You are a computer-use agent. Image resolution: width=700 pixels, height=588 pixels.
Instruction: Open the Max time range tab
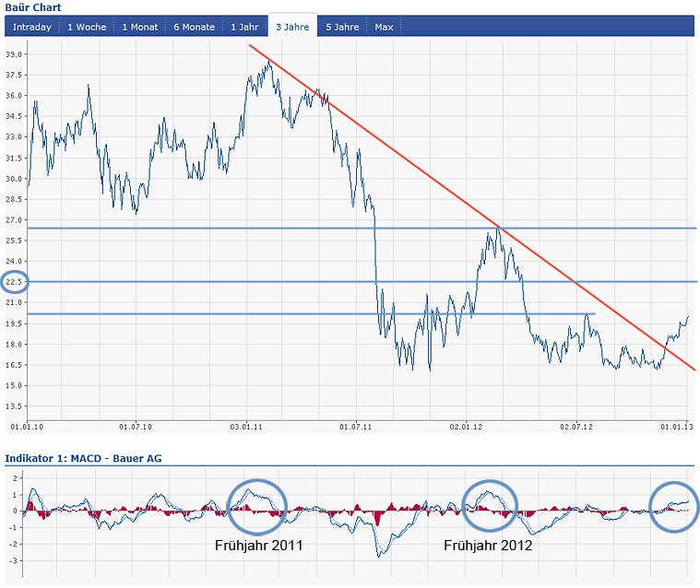[384, 27]
